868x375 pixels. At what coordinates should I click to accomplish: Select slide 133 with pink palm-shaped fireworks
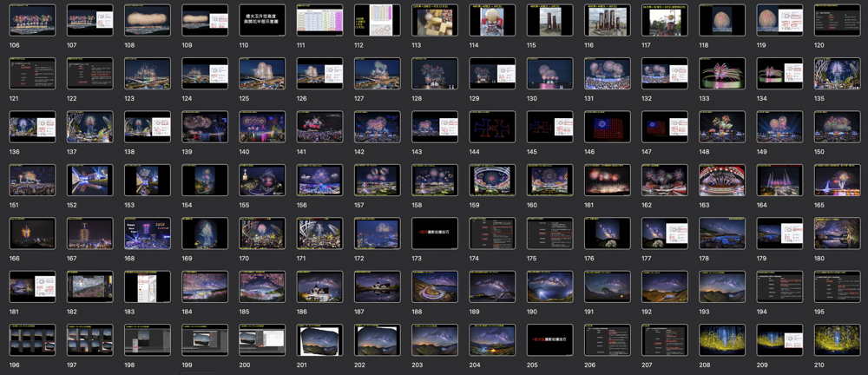click(722, 74)
